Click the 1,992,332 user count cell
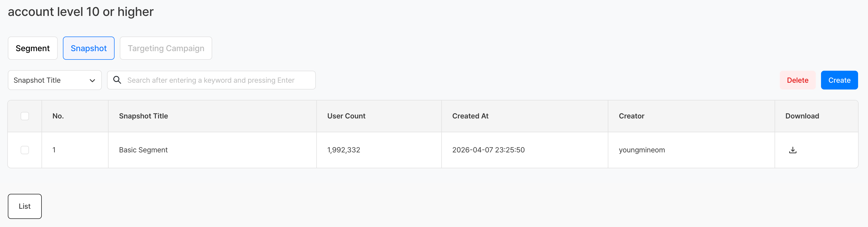Viewport: 868px width, 227px height. [x=343, y=150]
